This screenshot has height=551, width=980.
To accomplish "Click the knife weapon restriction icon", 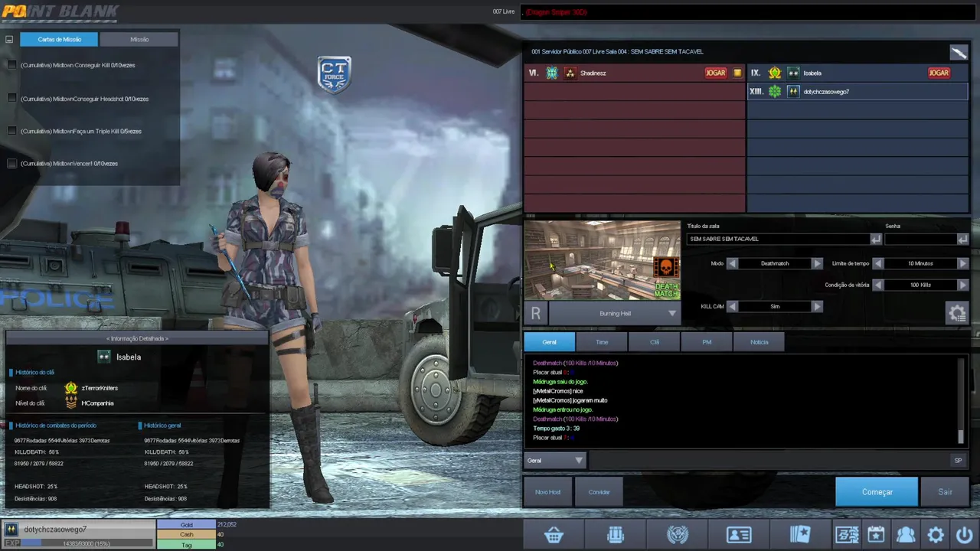I will 959,52.
